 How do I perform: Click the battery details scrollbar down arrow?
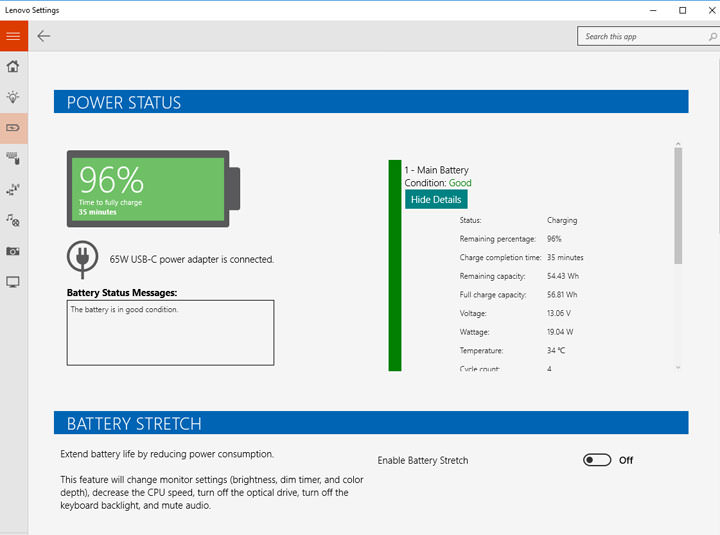(678, 368)
